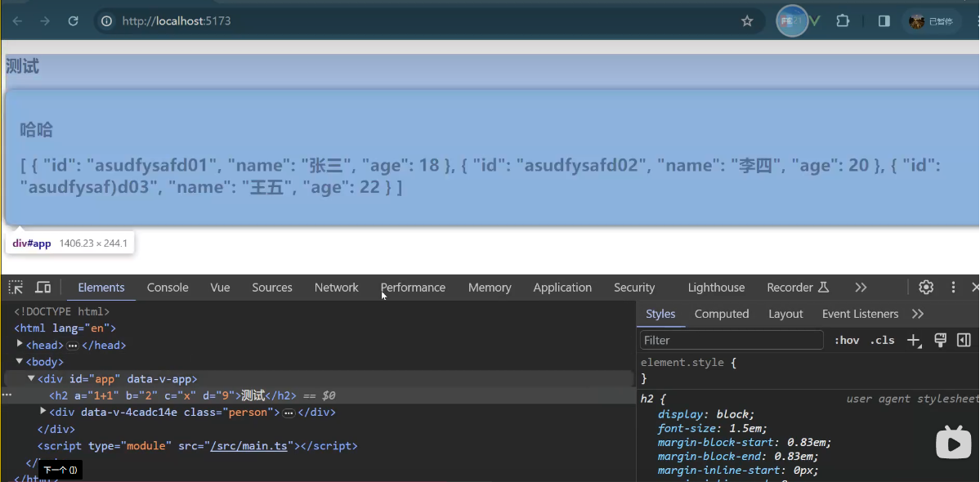The image size is (980, 482).
Task: Open the Sources tab
Action: click(272, 288)
